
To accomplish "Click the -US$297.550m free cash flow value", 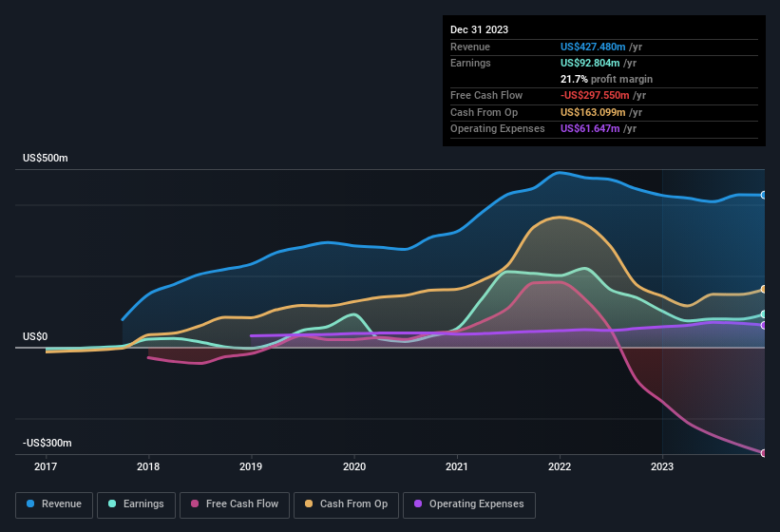I will [595, 95].
